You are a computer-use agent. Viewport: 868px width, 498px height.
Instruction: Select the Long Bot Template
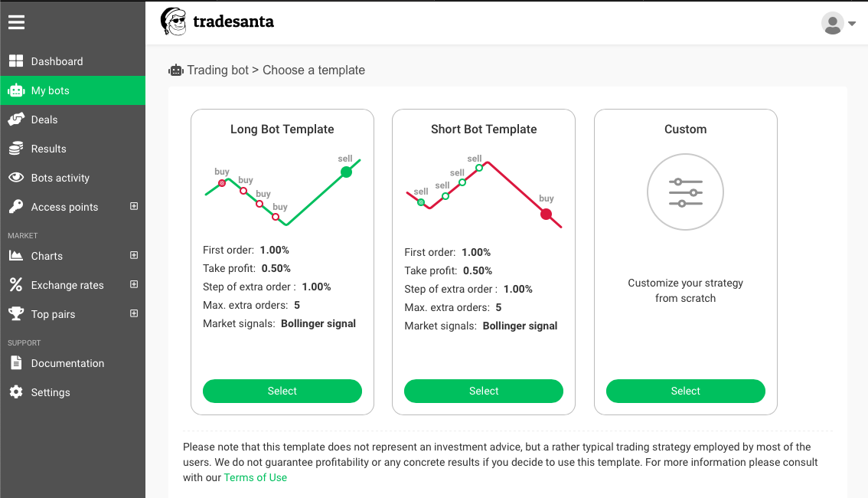(282, 391)
